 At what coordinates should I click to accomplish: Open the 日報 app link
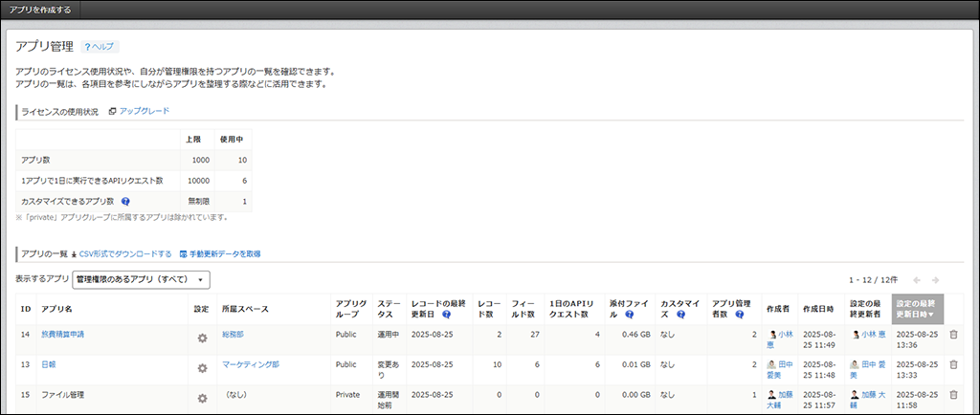pos(49,364)
